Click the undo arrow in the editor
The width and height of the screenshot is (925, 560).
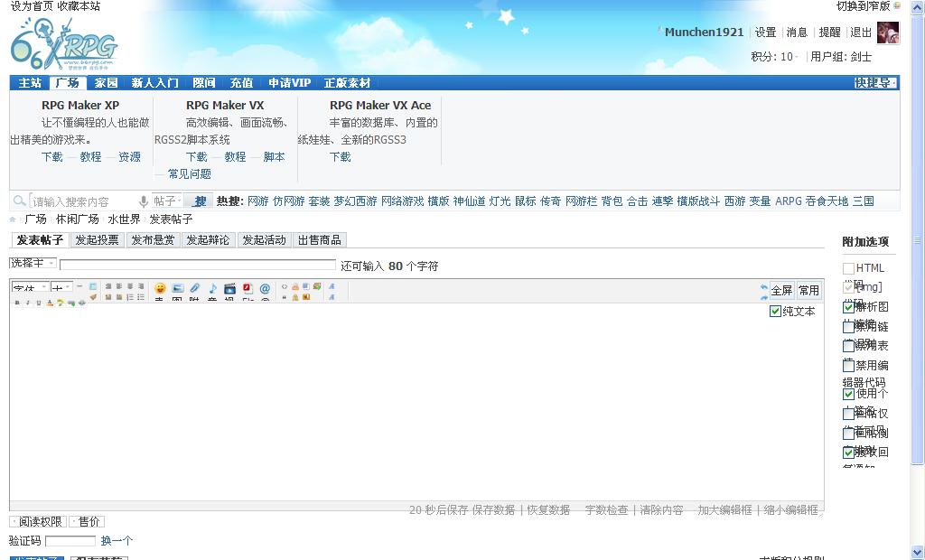(x=764, y=287)
